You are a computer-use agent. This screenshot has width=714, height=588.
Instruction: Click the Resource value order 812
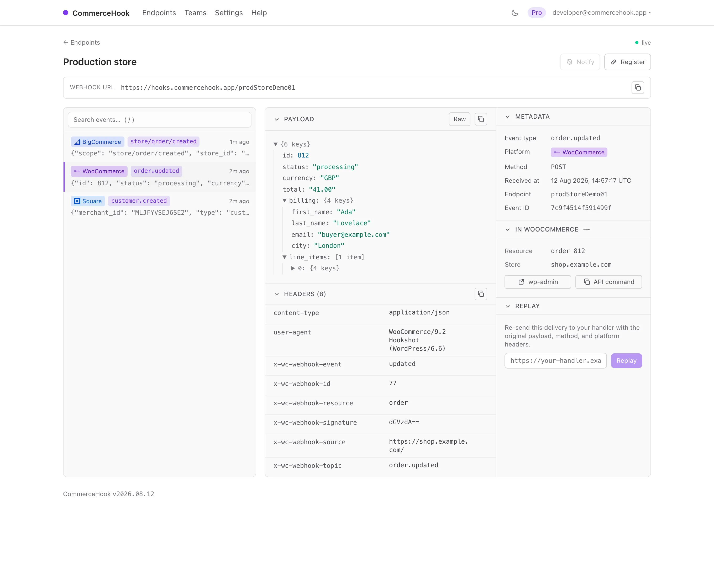point(568,251)
